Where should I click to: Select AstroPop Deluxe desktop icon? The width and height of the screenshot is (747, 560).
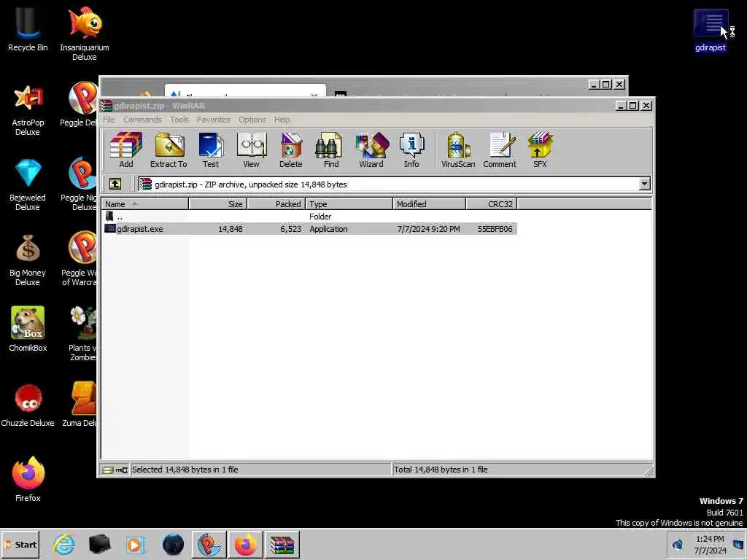(28, 111)
